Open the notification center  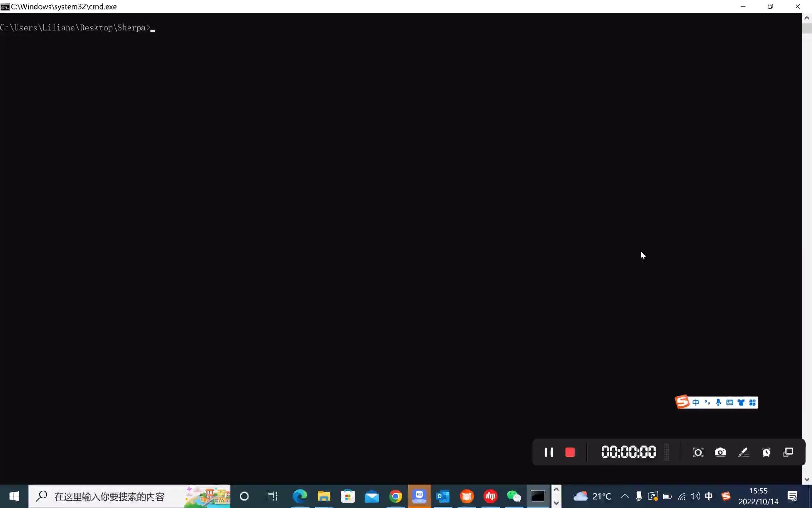pyautogui.click(x=793, y=496)
